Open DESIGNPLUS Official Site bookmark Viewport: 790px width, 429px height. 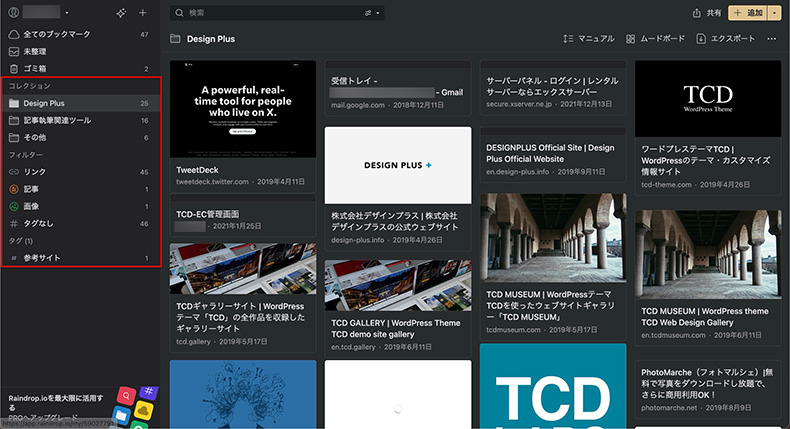click(553, 156)
